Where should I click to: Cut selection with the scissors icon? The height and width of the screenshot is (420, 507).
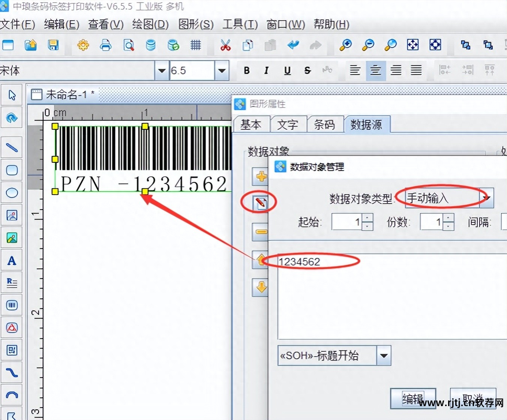pyautogui.click(x=225, y=45)
